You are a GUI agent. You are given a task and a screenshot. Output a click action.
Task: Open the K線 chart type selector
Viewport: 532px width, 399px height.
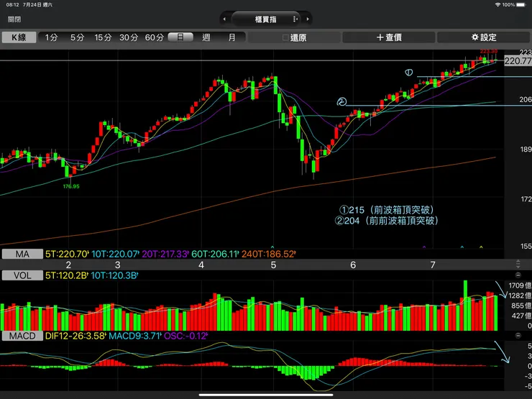(19, 37)
